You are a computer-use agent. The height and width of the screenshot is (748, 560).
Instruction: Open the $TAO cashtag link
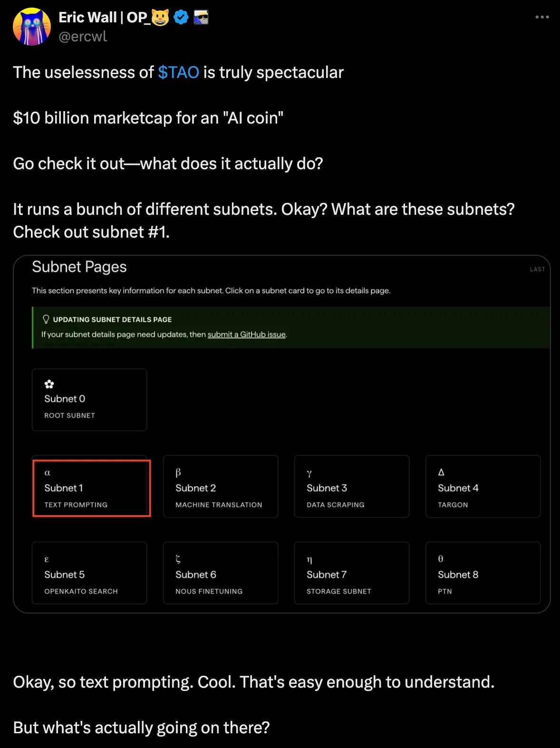tap(178, 72)
